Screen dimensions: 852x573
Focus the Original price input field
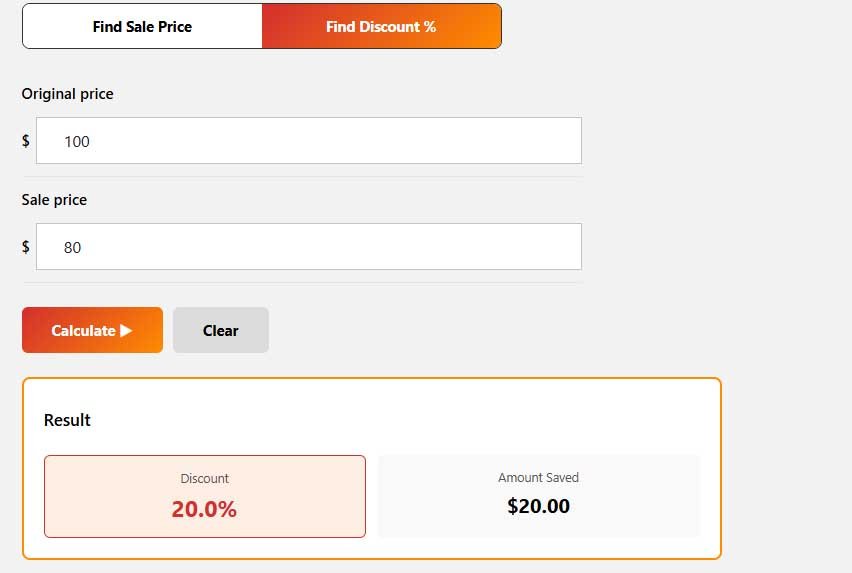(x=309, y=141)
